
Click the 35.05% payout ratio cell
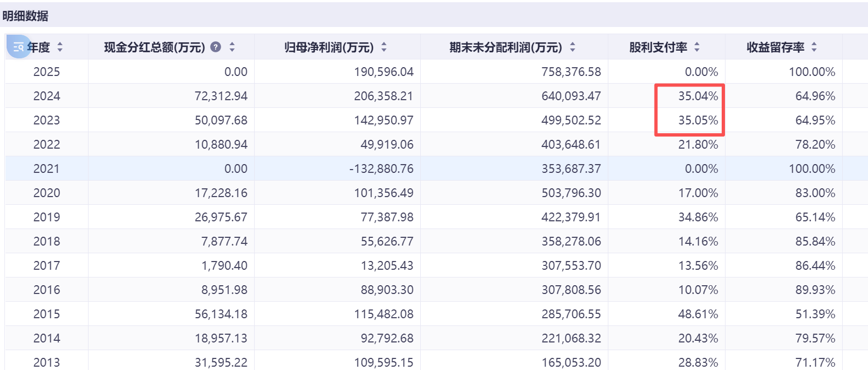[x=697, y=120]
